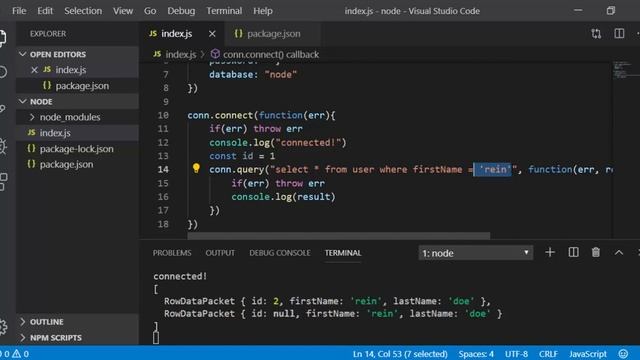Screen dimensions: 640x360
Task: Click 'JavaScript' language mode
Action: (588, 354)
